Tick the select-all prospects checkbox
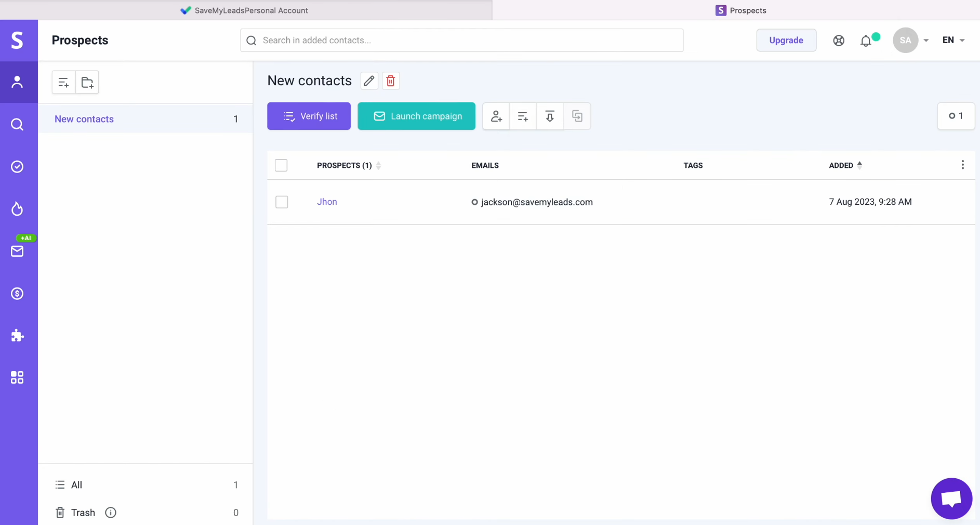The image size is (980, 525). 281,165
